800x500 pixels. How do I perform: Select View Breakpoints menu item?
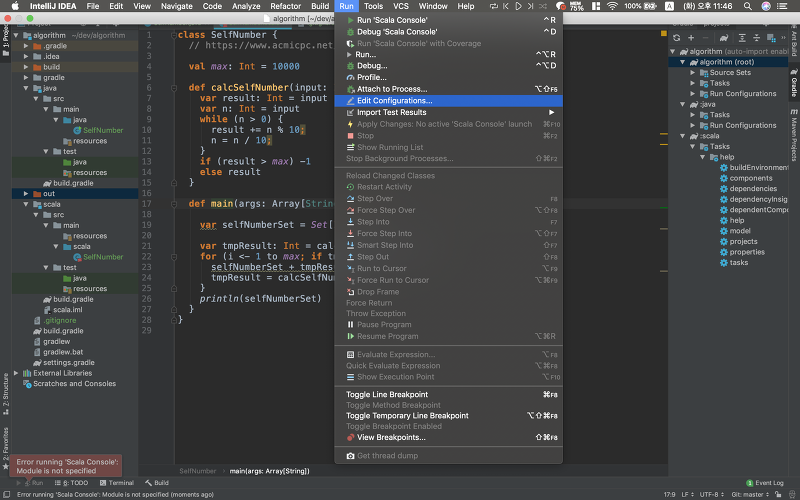(x=448, y=437)
